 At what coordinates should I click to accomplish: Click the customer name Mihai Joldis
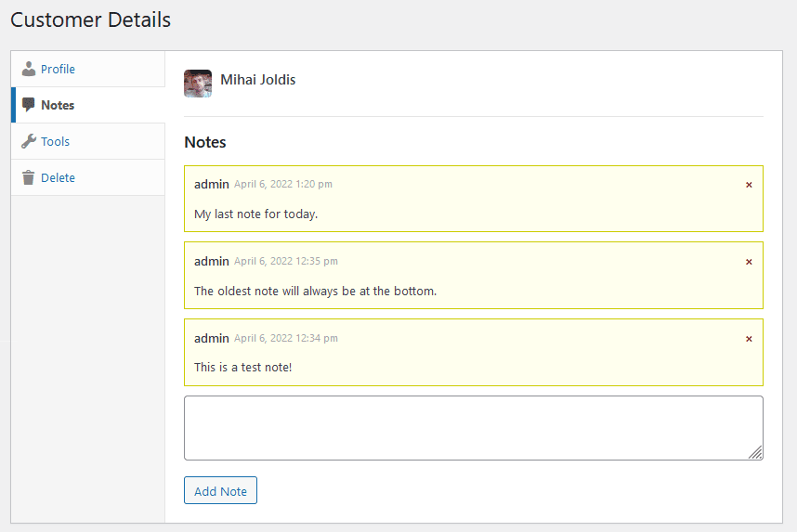258,80
